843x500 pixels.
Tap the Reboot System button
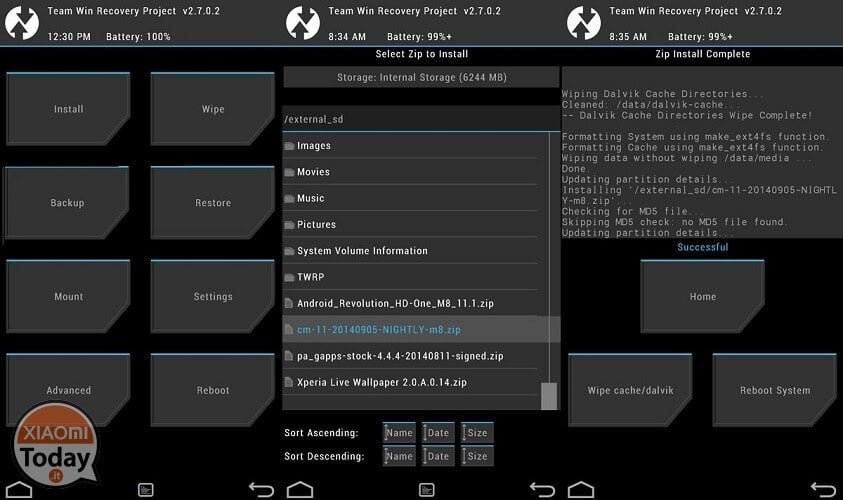coord(775,390)
